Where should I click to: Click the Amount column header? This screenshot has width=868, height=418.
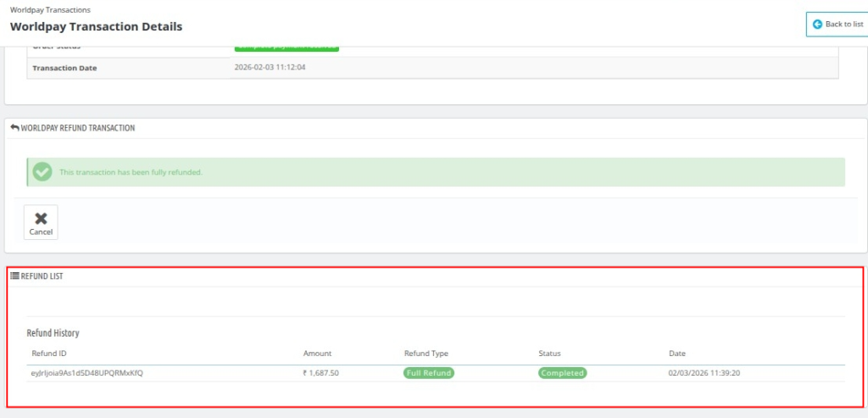point(317,354)
